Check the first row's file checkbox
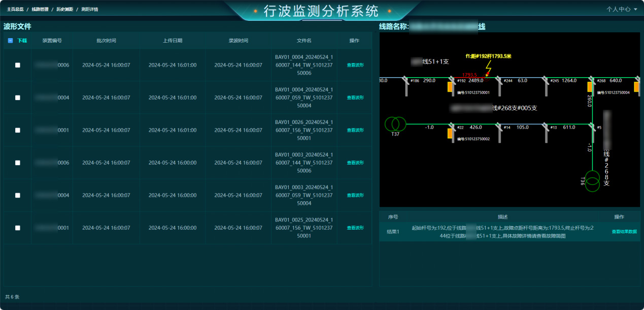This screenshot has height=310, width=644. pyautogui.click(x=18, y=65)
